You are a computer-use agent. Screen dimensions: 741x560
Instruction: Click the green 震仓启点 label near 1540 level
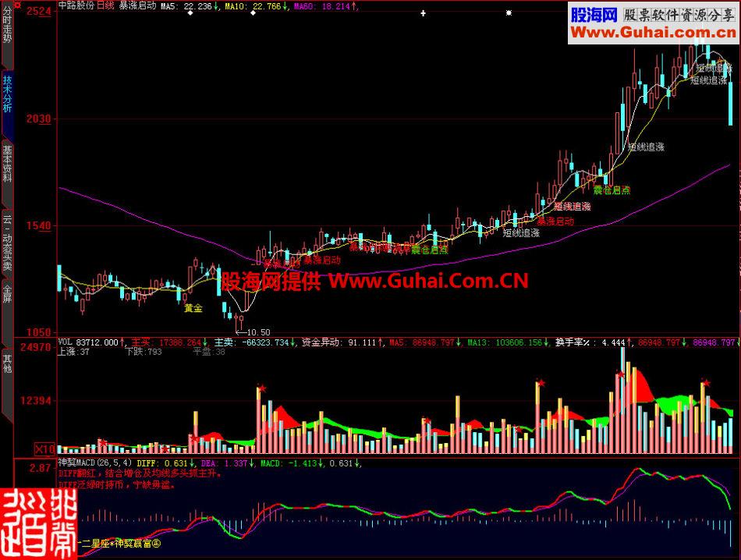pyautogui.click(x=430, y=250)
